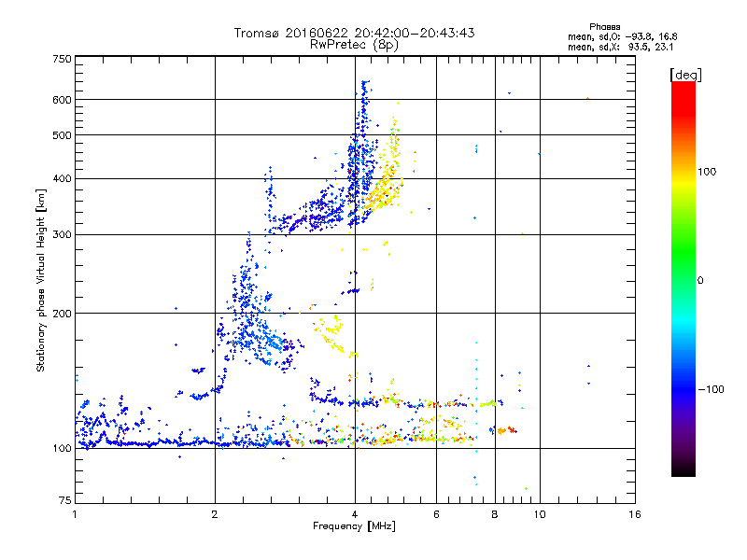Click the y-axis tick label '750'
The image size is (747, 560).
(62, 59)
